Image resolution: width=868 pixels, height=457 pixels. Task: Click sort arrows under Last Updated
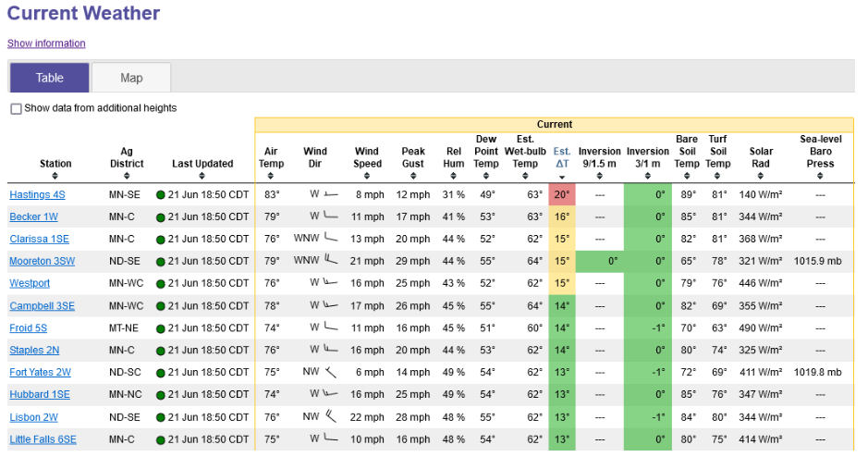point(202,176)
